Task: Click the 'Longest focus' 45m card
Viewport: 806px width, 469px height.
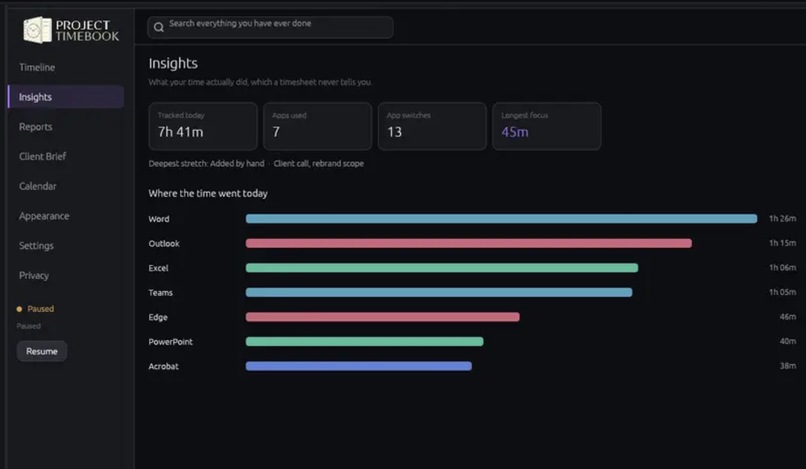Action: tap(546, 127)
